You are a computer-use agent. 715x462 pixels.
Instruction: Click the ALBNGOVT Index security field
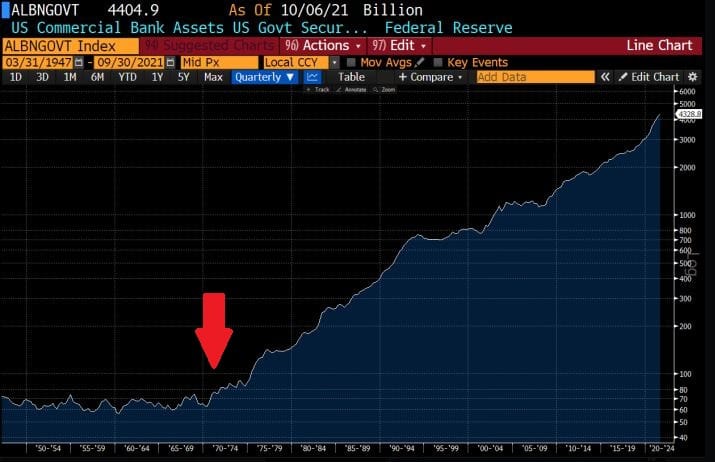tap(71, 46)
